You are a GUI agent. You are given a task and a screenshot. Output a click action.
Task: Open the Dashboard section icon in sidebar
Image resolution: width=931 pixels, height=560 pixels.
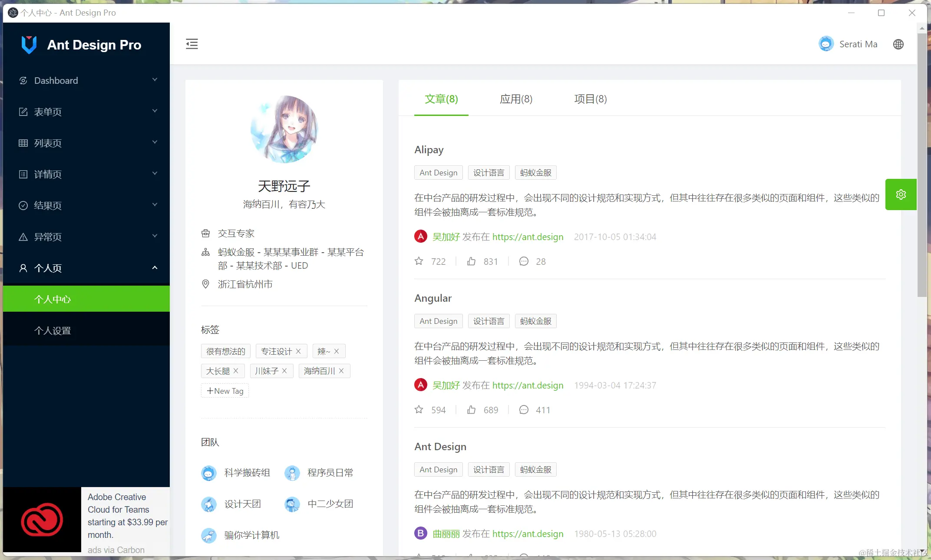click(23, 80)
